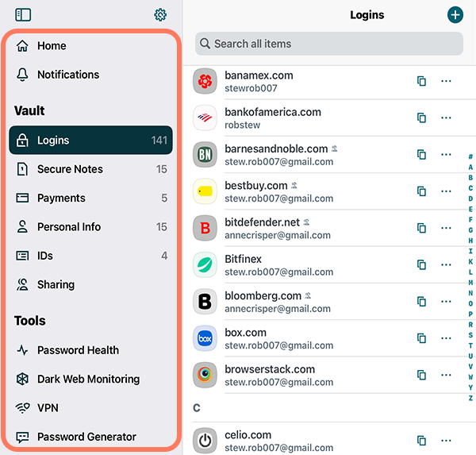Open more options for Bitfinex
This screenshot has height=455, width=476.
[x=446, y=265]
